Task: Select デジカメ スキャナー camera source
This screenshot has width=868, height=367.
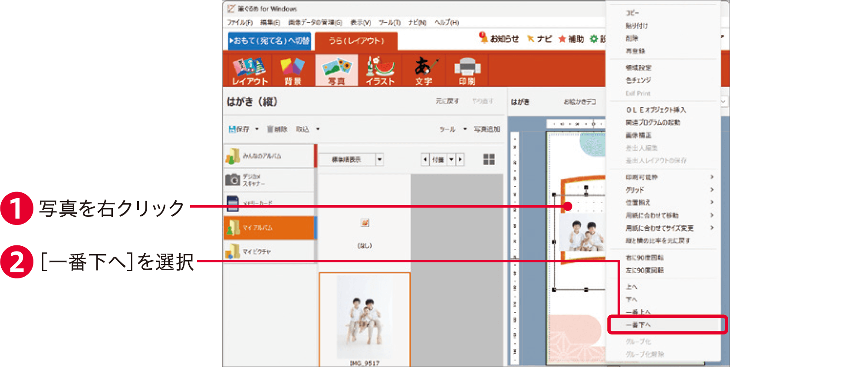Action: (x=269, y=180)
